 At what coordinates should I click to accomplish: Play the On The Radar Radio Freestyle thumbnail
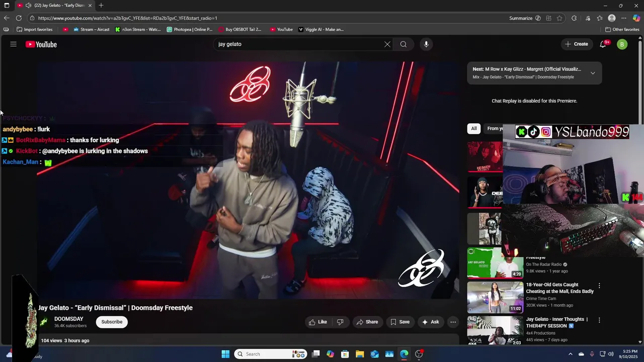[x=495, y=262]
